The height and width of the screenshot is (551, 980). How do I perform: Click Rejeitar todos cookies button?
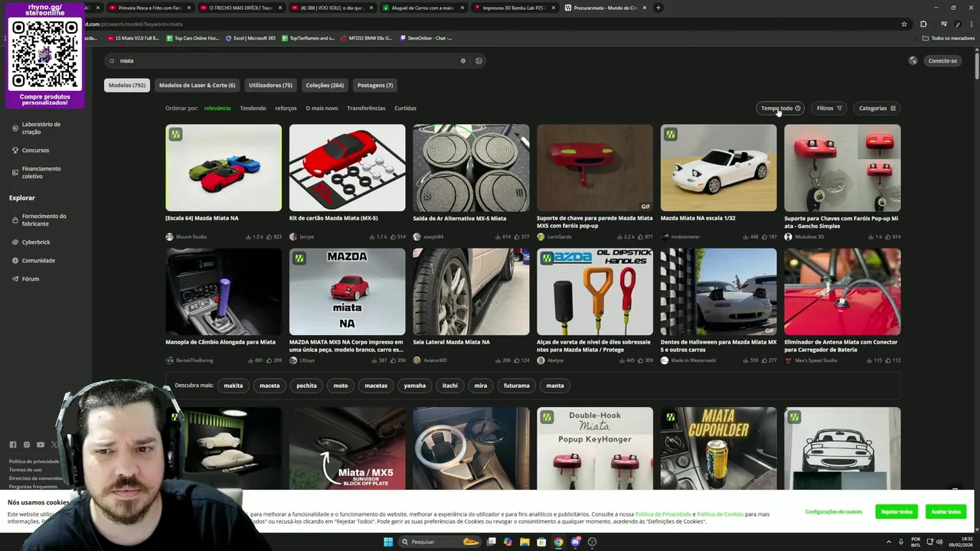coord(897,511)
